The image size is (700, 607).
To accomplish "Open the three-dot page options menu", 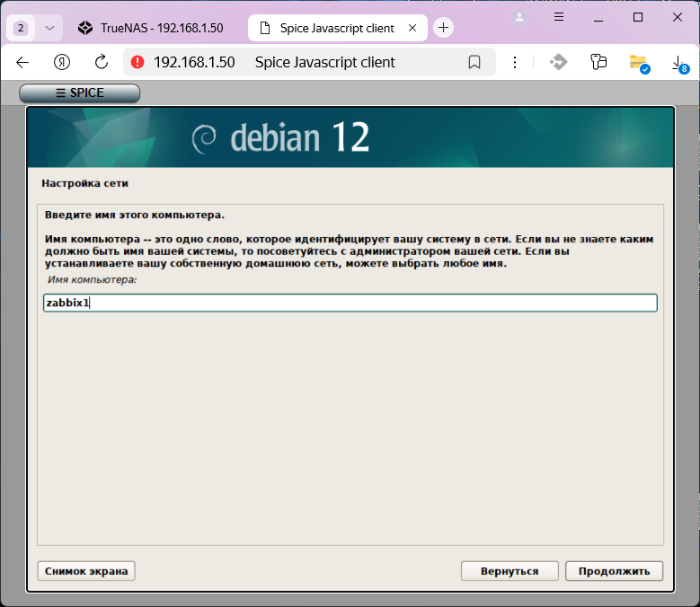I will (515, 62).
